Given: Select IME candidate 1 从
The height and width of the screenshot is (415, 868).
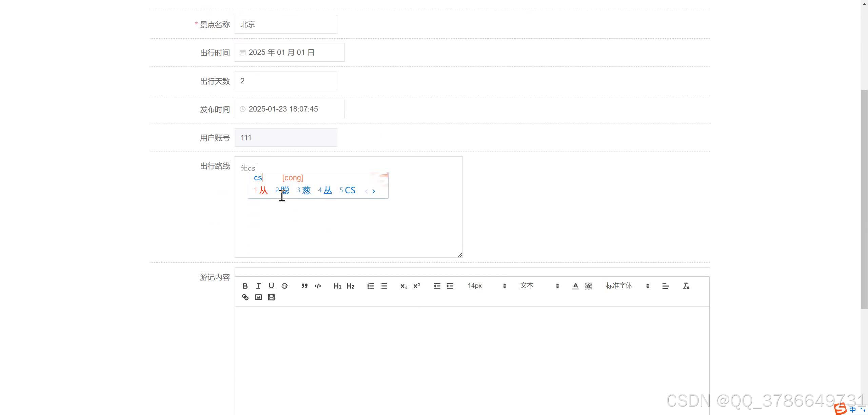Looking at the screenshot, I should click(261, 190).
